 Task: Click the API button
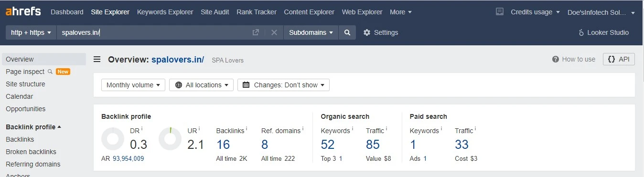[x=619, y=59]
